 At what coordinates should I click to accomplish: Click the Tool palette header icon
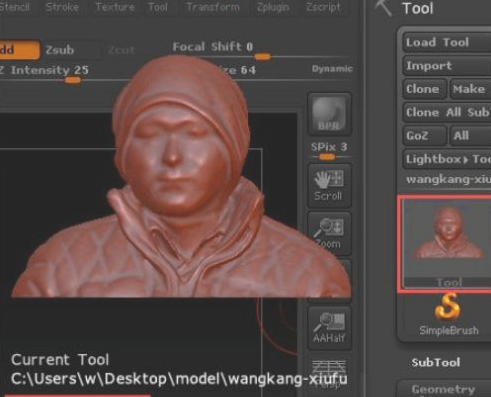coord(383,8)
